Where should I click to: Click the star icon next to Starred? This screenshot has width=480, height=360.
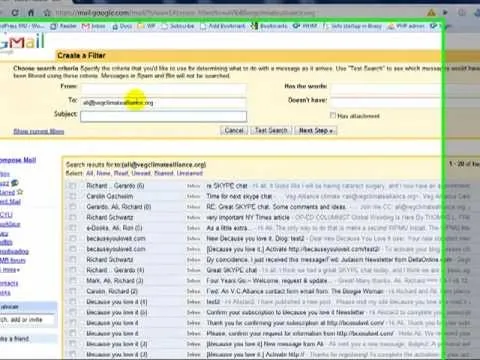(x=20, y=192)
